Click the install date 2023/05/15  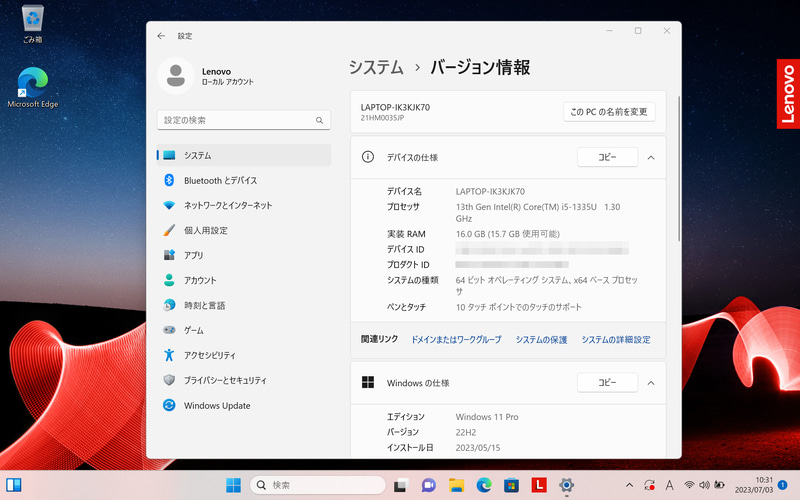478,447
